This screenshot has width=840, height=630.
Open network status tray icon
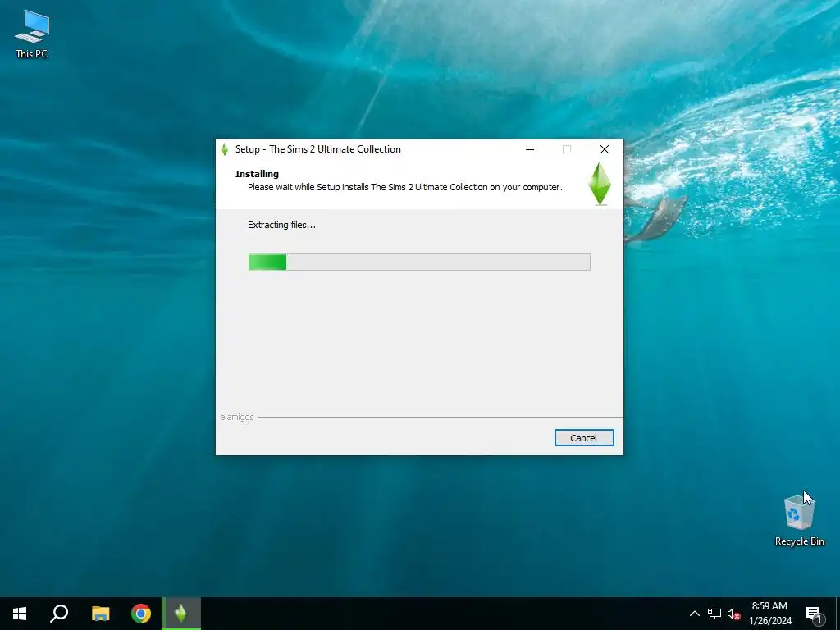click(714, 614)
